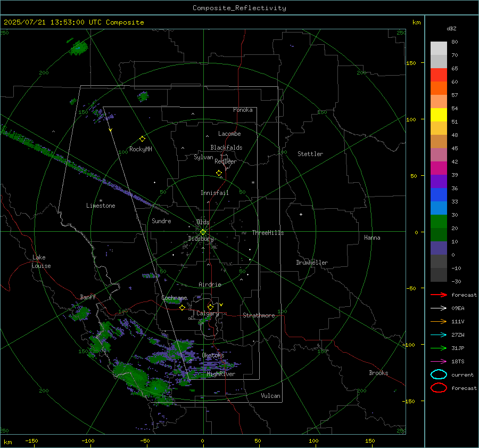Click the Lake Louise label
Image resolution: width=479 pixels, height=448 pixels.
41,262
